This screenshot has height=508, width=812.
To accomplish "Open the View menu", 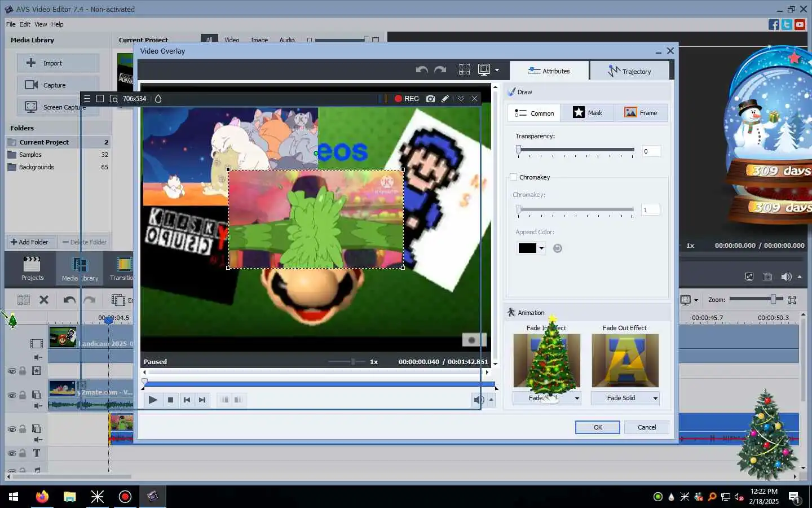I will point(41,24).
